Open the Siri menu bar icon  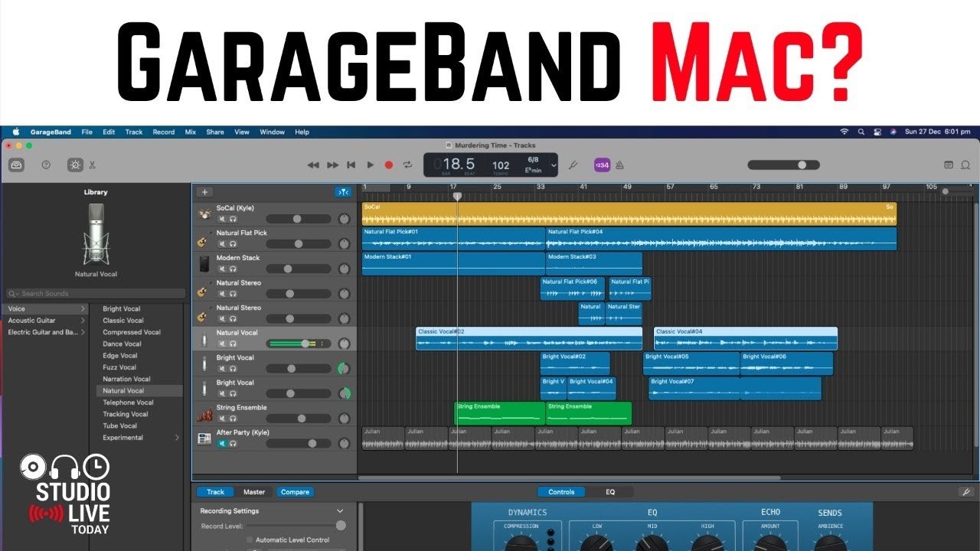(x=893, y=132)
